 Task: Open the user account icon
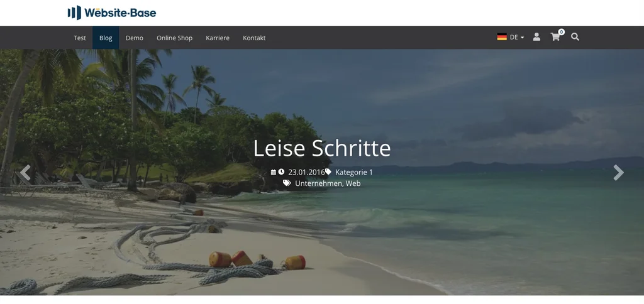tap(536, 37)
